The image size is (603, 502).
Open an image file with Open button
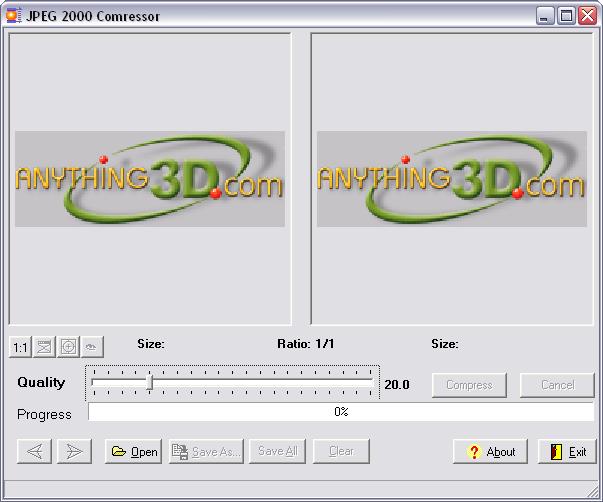pos(133,451)
